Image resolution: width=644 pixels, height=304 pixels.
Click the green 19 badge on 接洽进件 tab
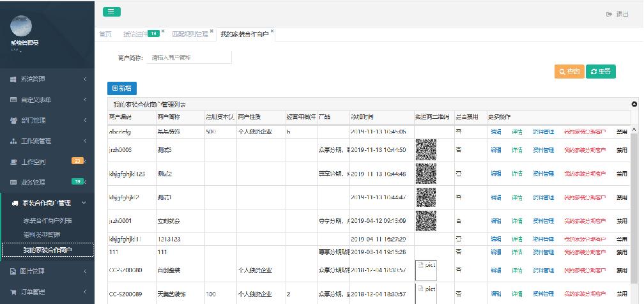[153, 34]
